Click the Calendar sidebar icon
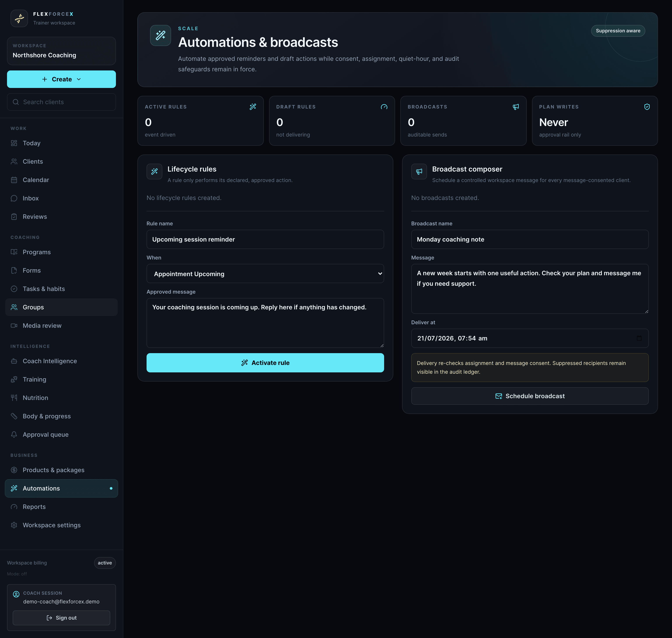672x638 pixels. pos(14,180)
